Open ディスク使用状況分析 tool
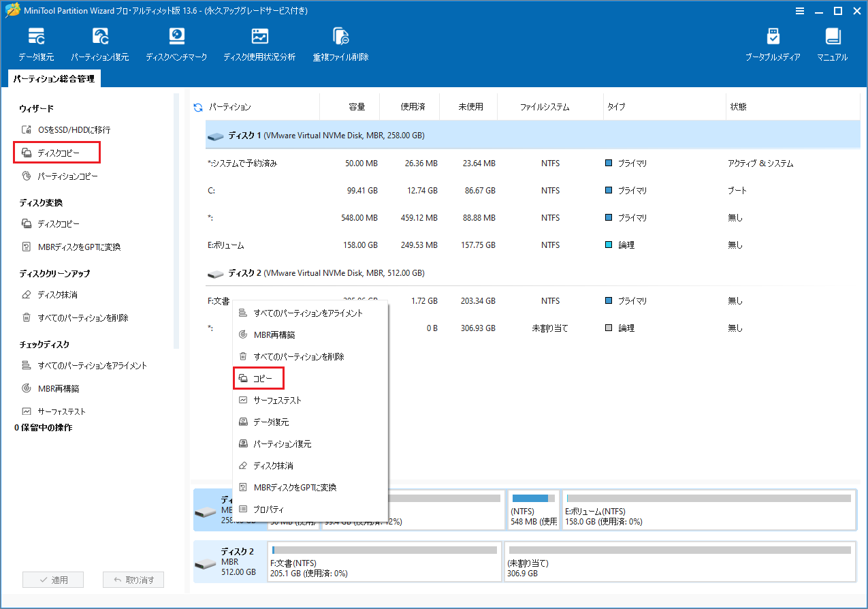This screenshot has height=609, width=868. coord(259,45)
